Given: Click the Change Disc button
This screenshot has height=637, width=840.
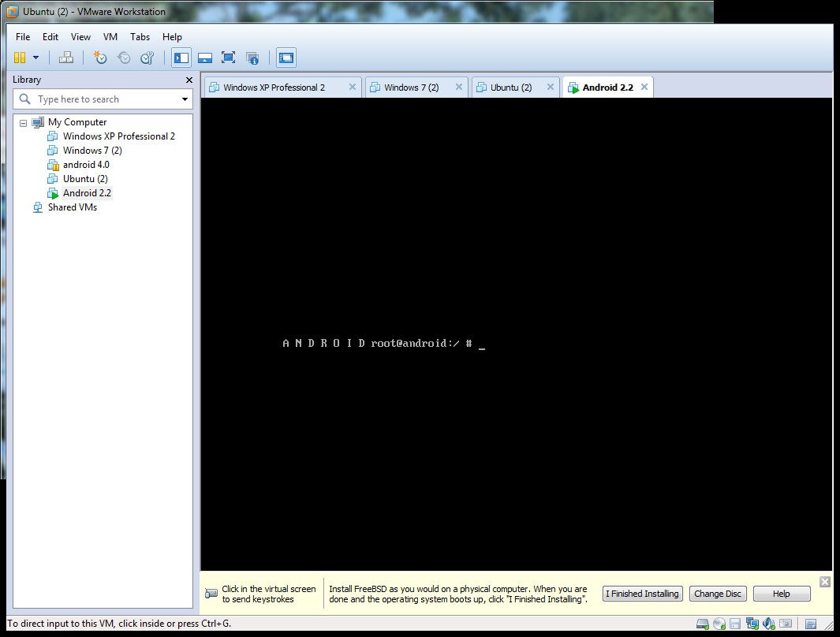Looking at the screenshot, I should coord(717,594).
